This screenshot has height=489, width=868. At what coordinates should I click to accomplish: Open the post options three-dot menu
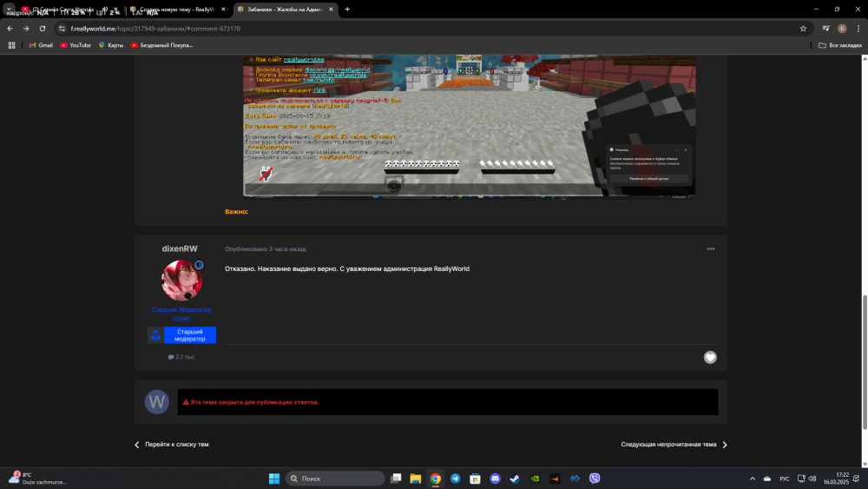[711, 249]
